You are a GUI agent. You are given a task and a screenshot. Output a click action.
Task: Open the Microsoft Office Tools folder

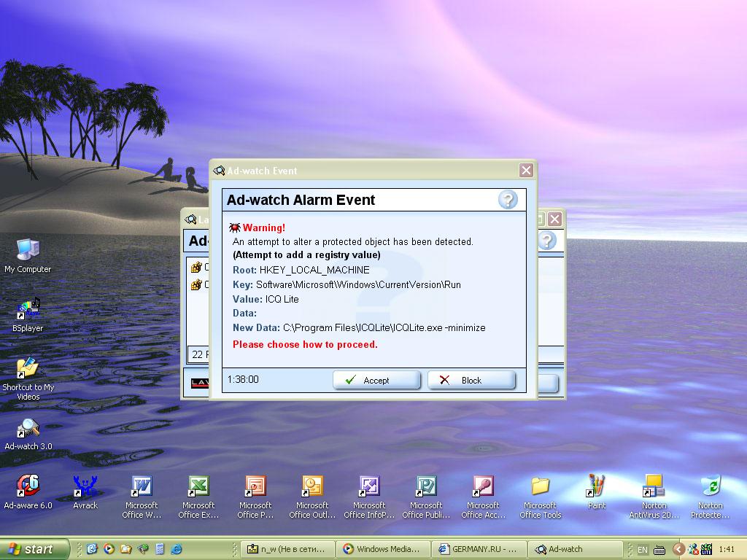coord(540,486)
